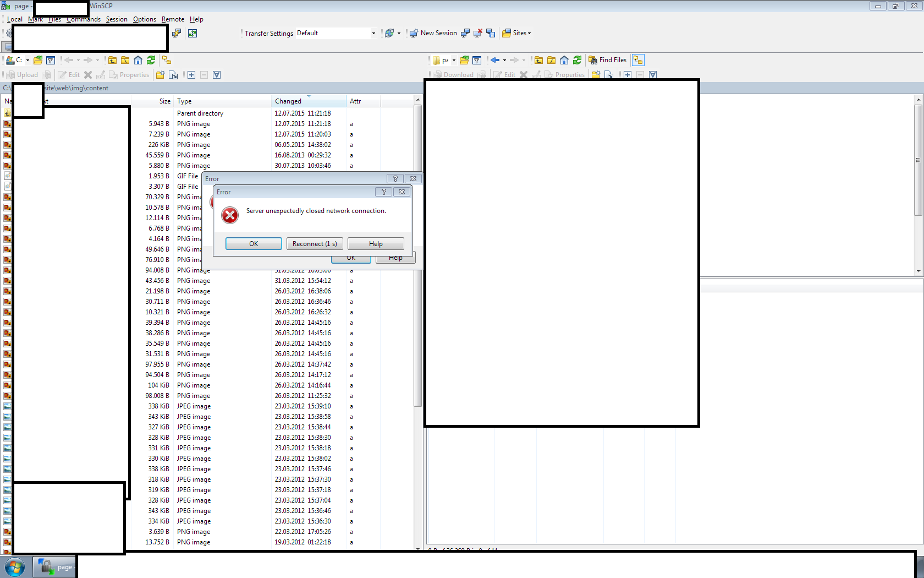This screenshot has height=578, width=924.
Task: Click the Find Files binoculars icon
Action: point(607,60)
